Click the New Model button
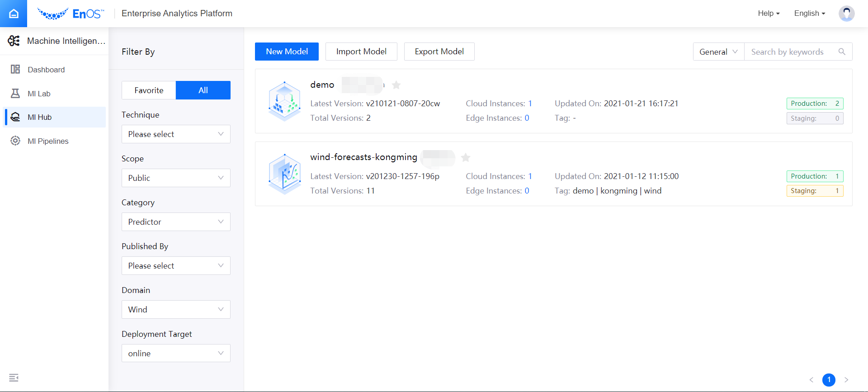868x392 pixels. (287, 52)
